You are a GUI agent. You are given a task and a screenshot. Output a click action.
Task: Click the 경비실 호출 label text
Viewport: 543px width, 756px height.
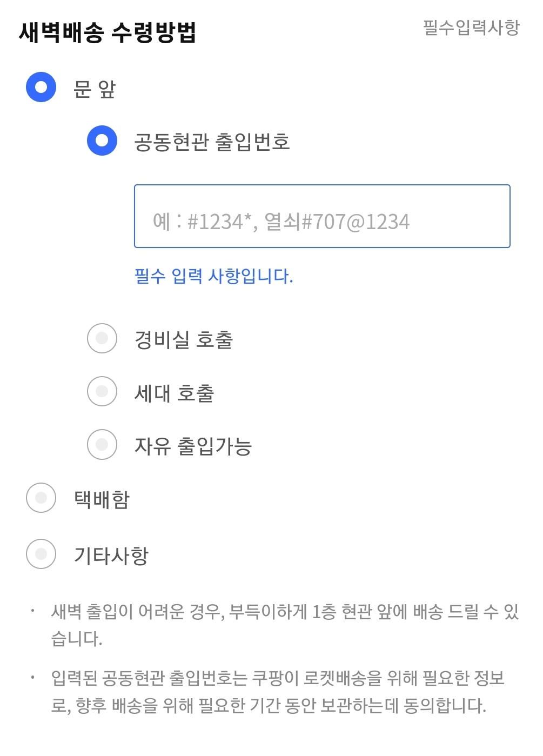pyautogui.click(x=183, y=339)
